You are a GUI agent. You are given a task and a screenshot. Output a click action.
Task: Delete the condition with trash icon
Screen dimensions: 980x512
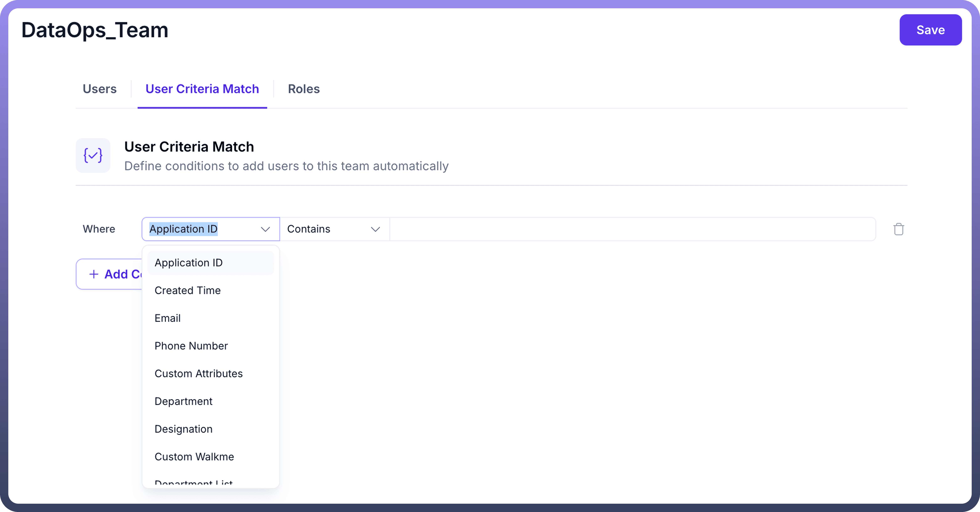[x=898, y=229]
